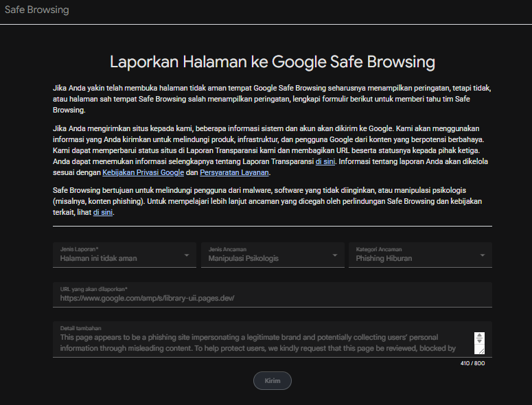This screenshot has width=532, height=405.
Task: Click the Laporkan Halaman ke Google Safe Browsing heading
Action: (273, 62)
